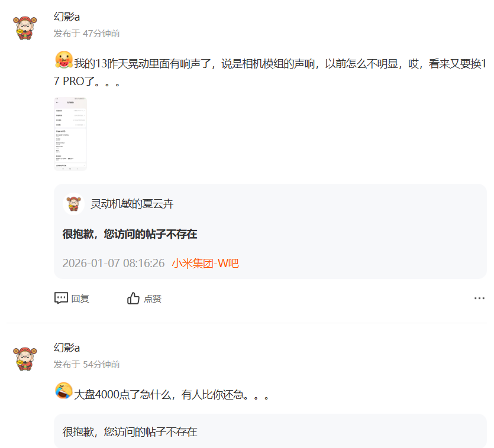Click the 2026-01-07 08:16:26 date text
Image resolution: width=494 pixels, height=448 pixels.
114,263
